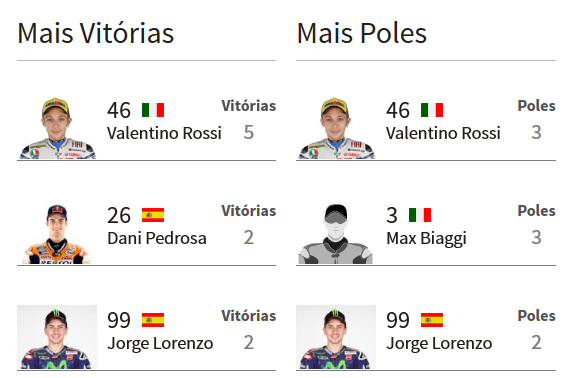Click the Spanish flag beside Lorenzo in Mais Poles
Viewport: 563px width, 378px height.
pyautogui.click(x=432, y=320)
